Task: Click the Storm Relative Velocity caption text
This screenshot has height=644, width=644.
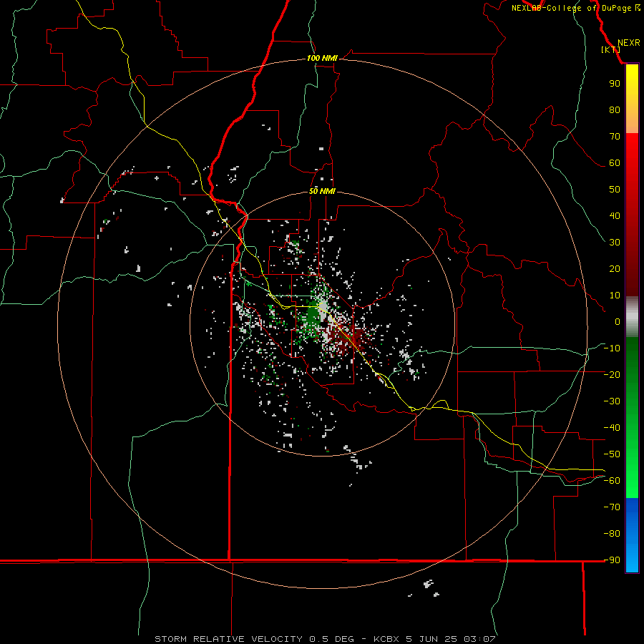Action: (325, 639)
